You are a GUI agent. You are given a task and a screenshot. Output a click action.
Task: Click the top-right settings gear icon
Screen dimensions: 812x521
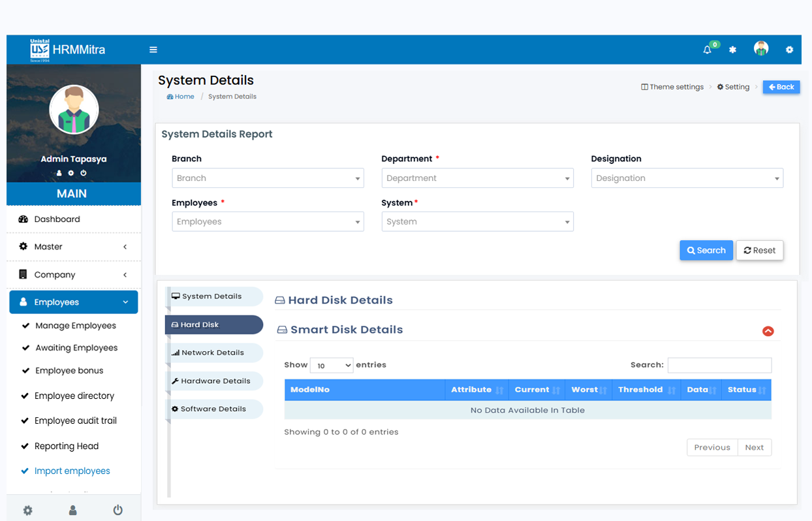click(789, 50)
